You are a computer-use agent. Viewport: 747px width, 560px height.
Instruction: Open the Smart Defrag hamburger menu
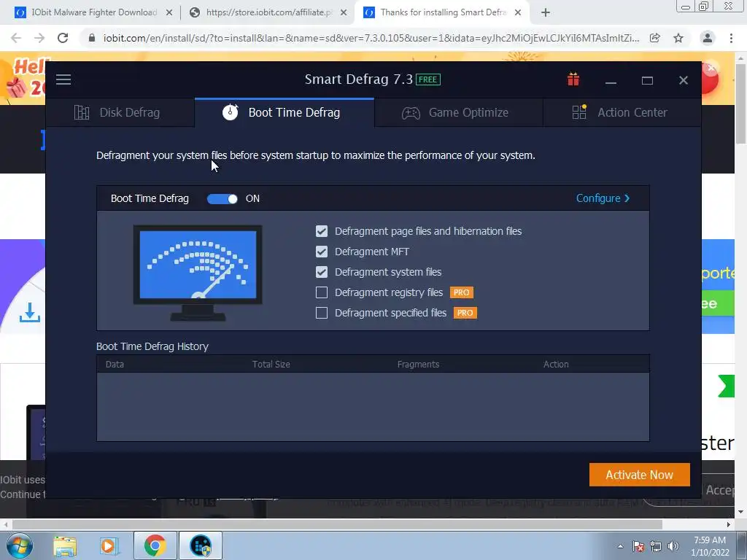[63, 79]
